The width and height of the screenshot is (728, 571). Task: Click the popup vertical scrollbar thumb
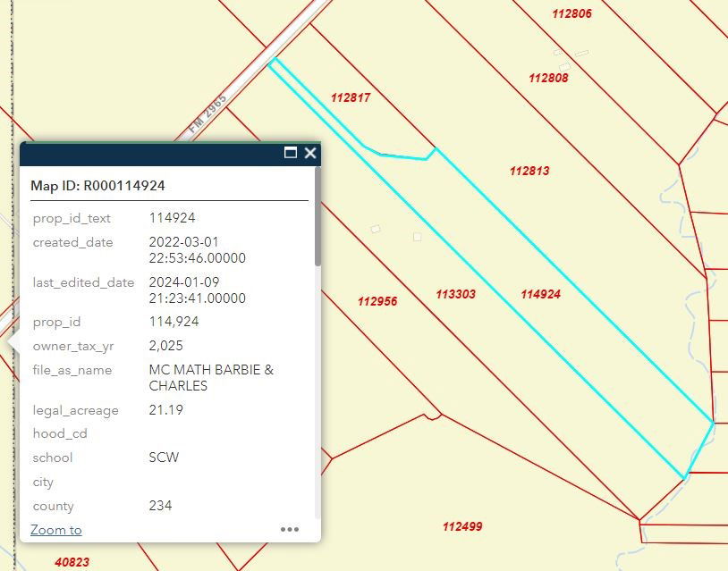[317, 216]
